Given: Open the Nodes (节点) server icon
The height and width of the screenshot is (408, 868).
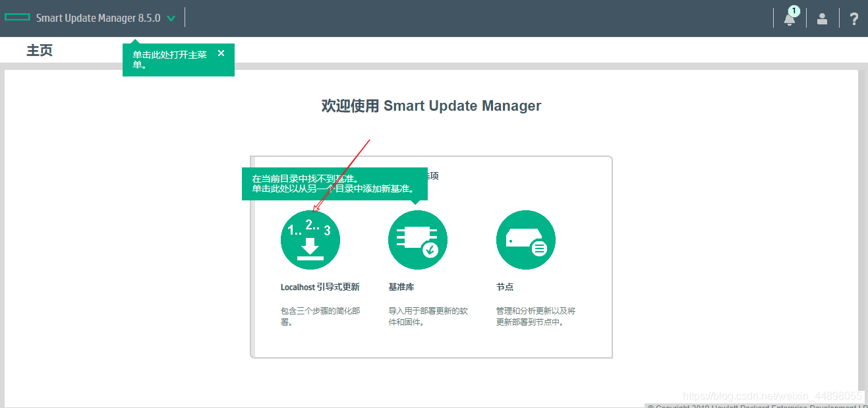Looking at the screenshot, I should coord(525,240).
